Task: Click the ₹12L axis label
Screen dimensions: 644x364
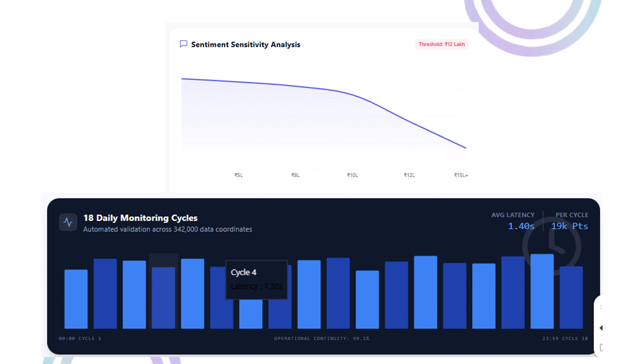Action: 409,175
